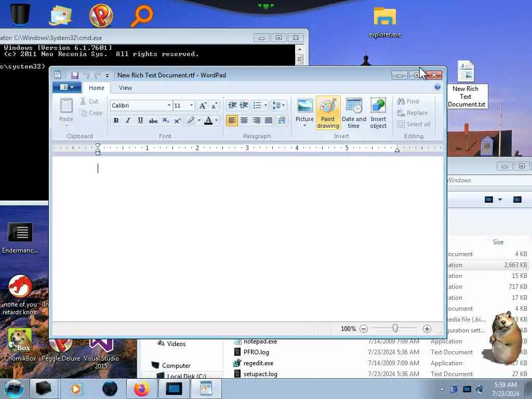The width and height of the screenshot is (532, 399).
Task: Click the Save icon in WordPad title bar
Action: click(75, 75)
